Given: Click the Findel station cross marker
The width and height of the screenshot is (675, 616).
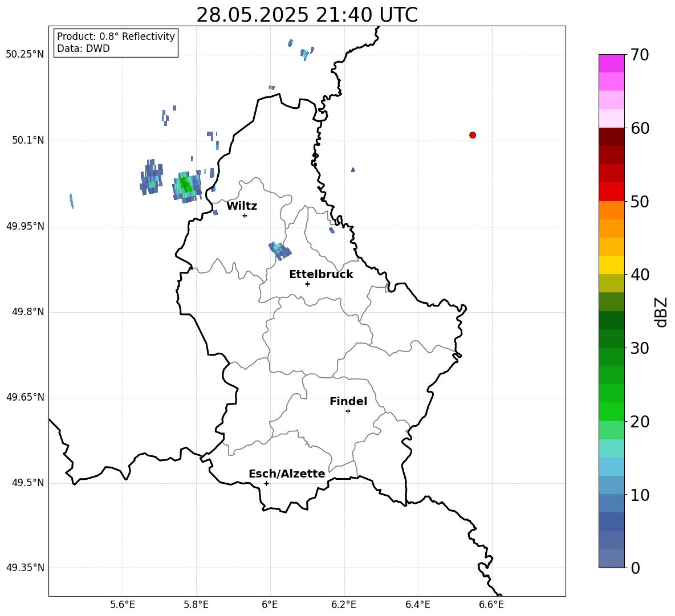Looking at the screenshot, I should pos(348,411).
